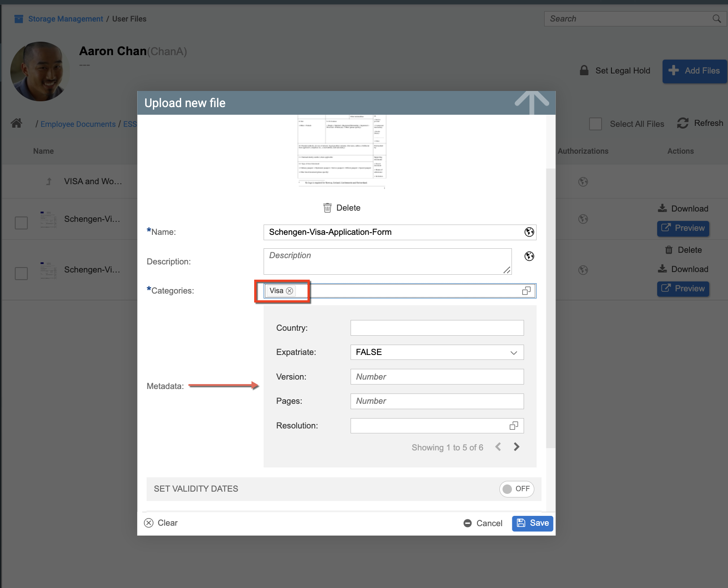This screenshot has height=588, width=728.
Task: Cancel the file upload dialog
Action: click(x=483, y=523)
